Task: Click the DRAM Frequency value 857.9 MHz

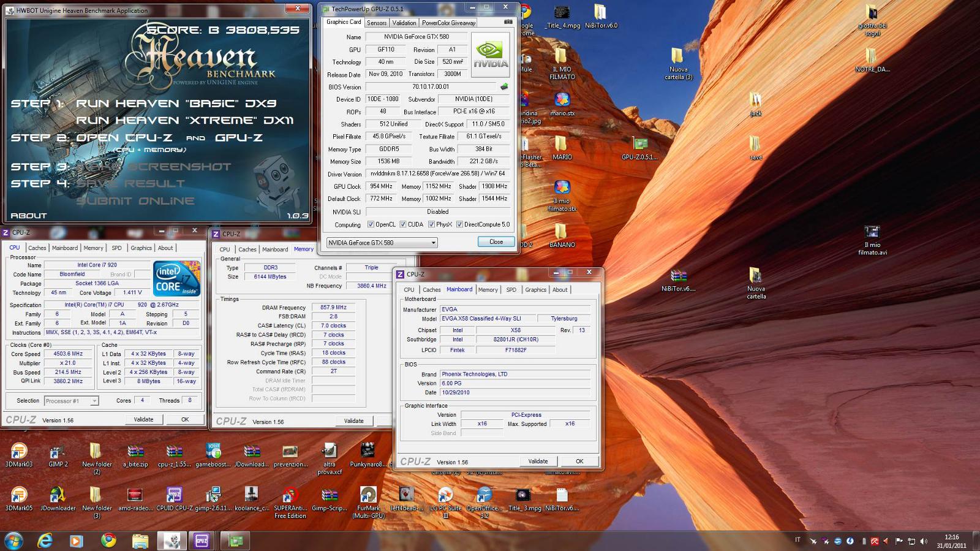Action: (x=333, y=308)
